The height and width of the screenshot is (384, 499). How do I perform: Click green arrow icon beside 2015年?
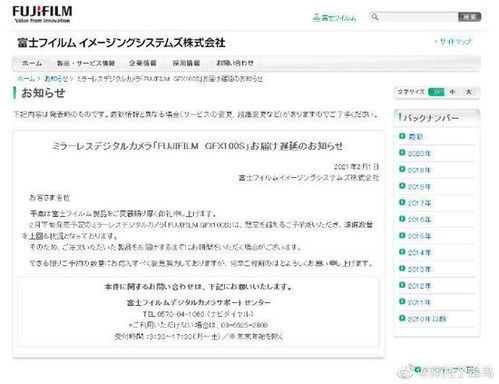(402, 235)
